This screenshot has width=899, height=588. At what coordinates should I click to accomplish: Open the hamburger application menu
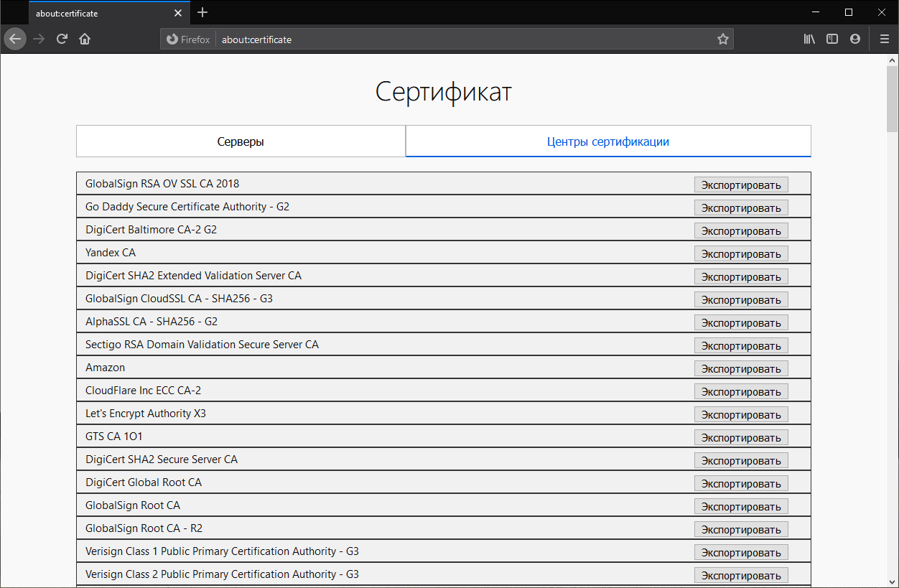click(x=885, y=39)
